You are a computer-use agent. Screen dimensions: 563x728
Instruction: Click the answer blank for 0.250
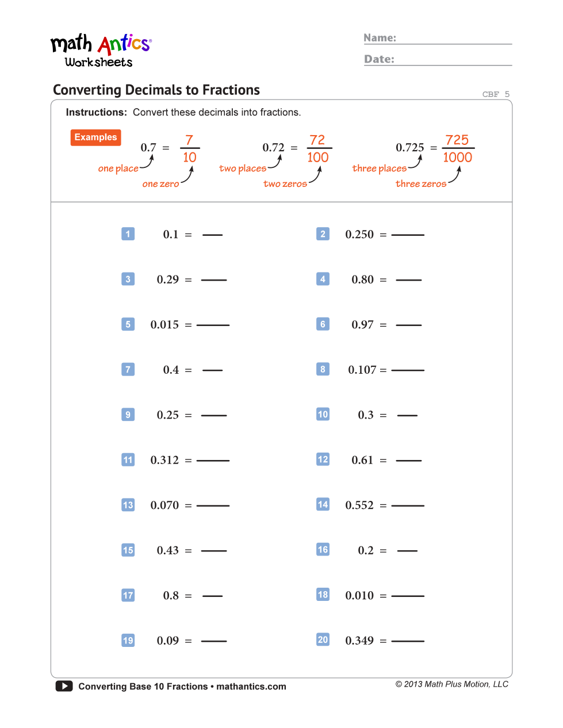[408, 235]
